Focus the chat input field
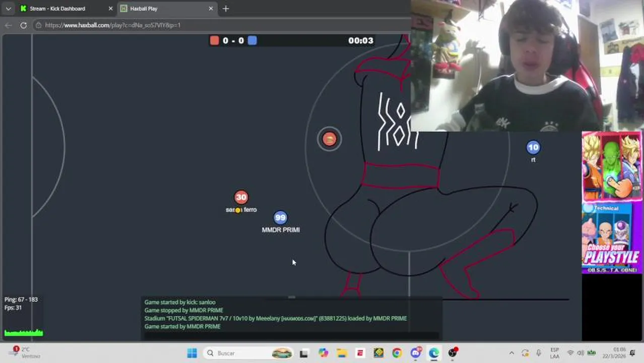Screen dimensions: 644x363 [x=291, y=335]
